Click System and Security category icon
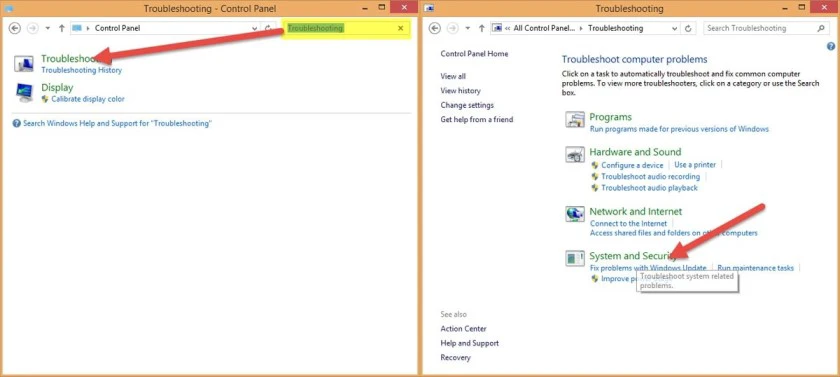840x377 pixels. pyautogui.click(x=575, y=259)
